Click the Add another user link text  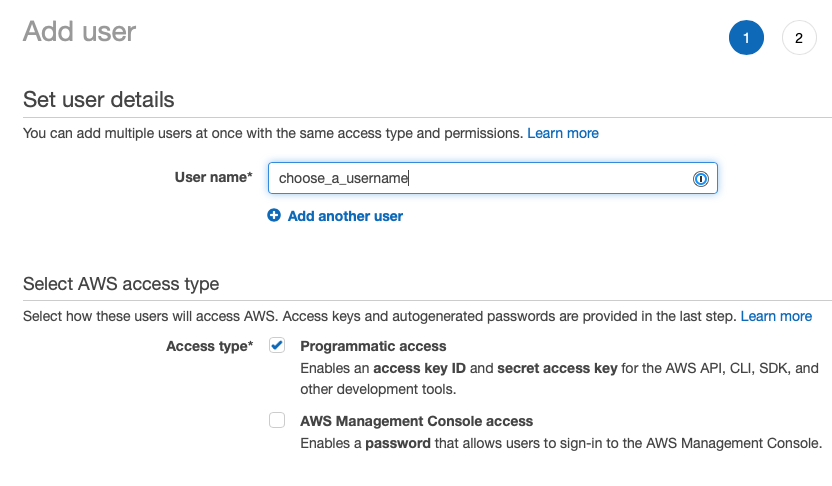click(x=345, y=216)
